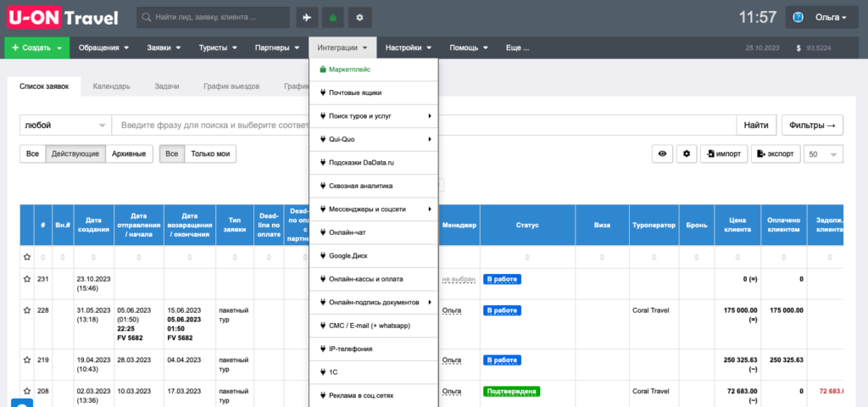Open table settings gear button
The height and width of the screenshot is (407, 868).
pos(687,154)
